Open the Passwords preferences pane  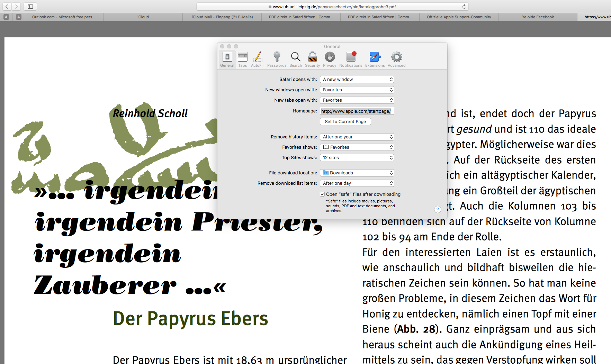(277, 59)
